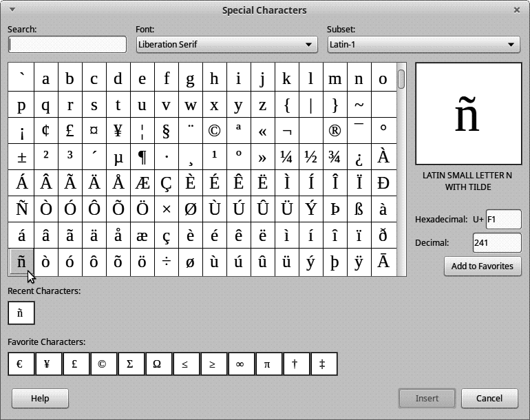Choose the one-quarter ¼ fraction character

(286, 157)
